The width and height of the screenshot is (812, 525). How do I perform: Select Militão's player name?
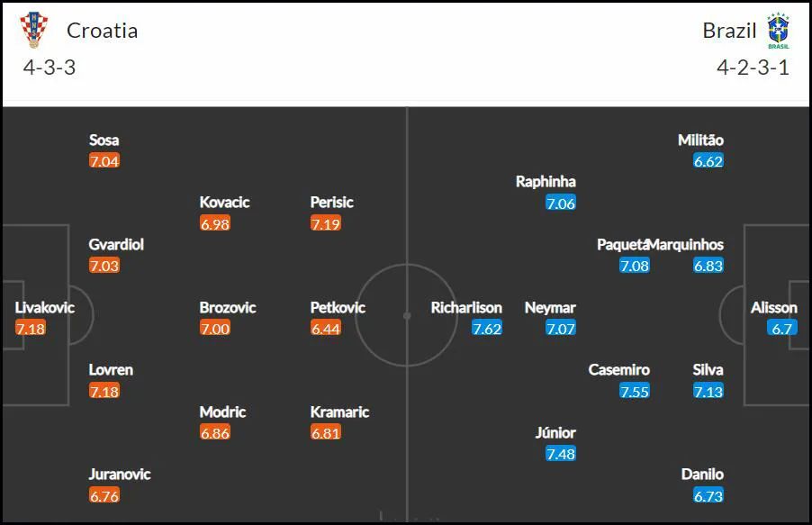700,140
